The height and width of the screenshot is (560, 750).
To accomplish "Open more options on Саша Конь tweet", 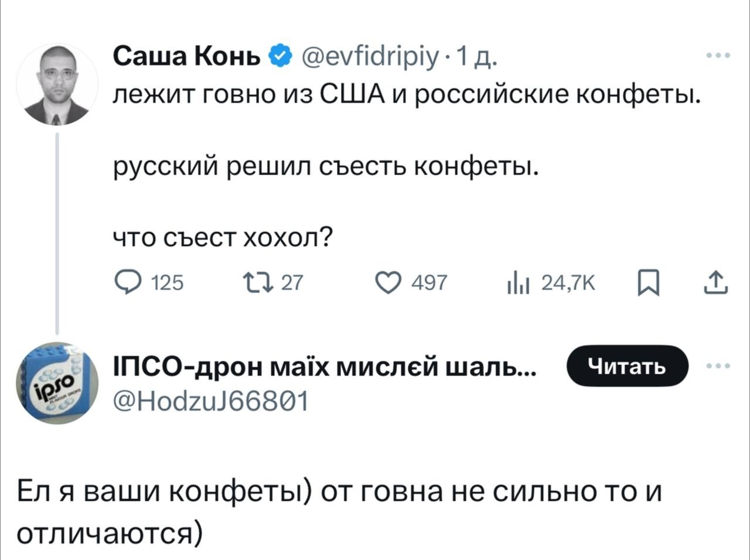I will click(718, 56).
